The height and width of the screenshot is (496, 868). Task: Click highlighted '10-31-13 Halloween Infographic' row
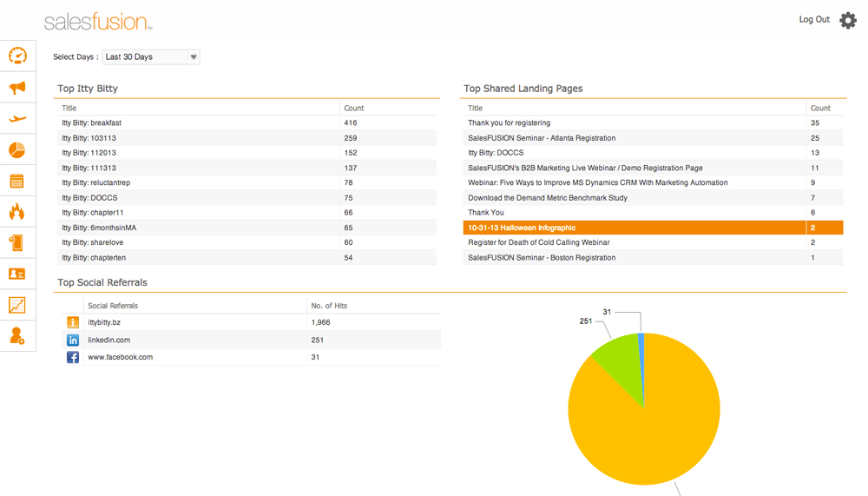coord(654,228)
